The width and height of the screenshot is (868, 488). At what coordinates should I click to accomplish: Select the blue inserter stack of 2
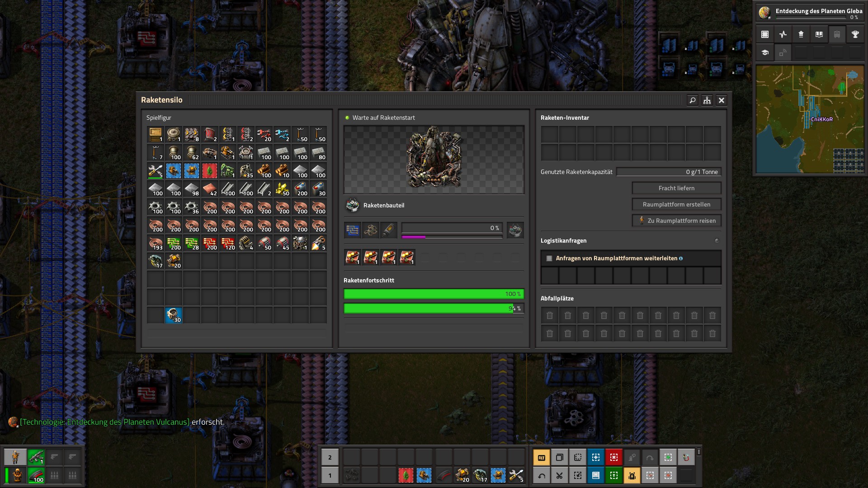[282, 134]
